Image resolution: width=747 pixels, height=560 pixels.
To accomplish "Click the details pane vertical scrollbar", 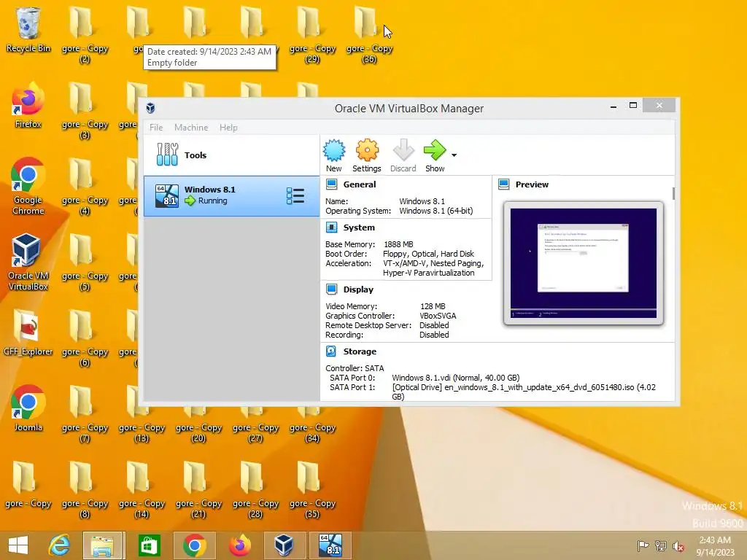I will (x=673, y=193).
